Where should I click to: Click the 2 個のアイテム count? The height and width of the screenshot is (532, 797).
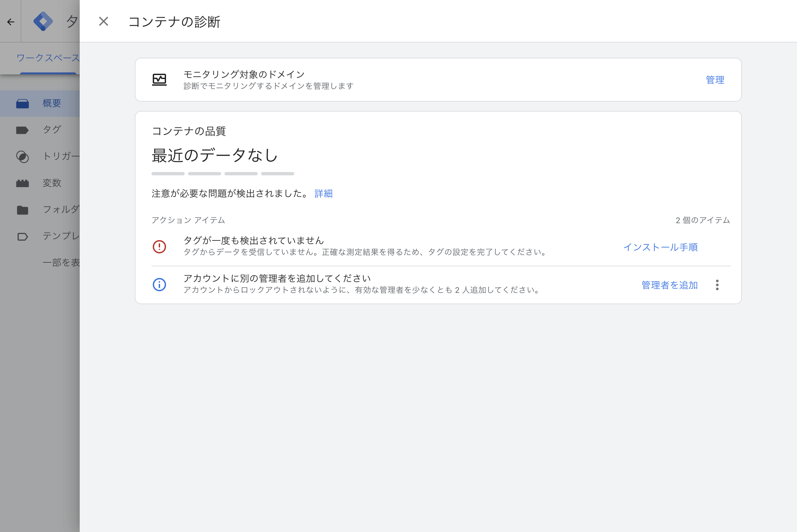coord(703,220)
